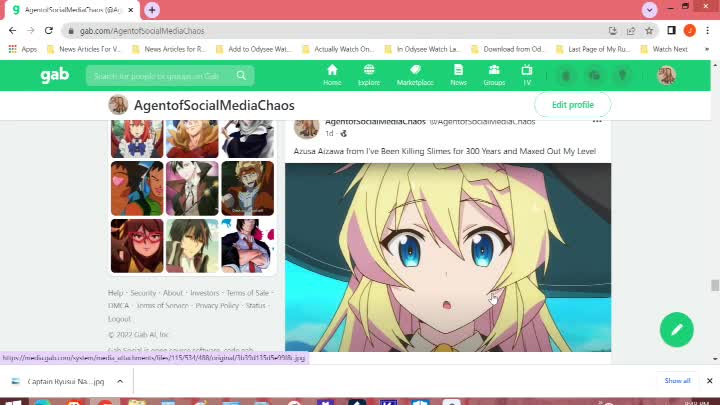This screenshot has height=405, width=720.
Task: Close the downloads bar
Action: [x=709, y=381]
